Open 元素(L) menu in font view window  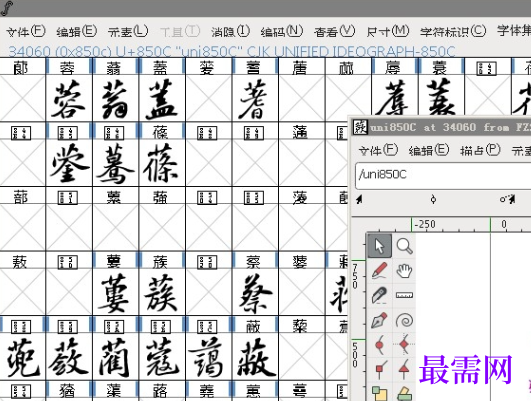pos(128,31)
